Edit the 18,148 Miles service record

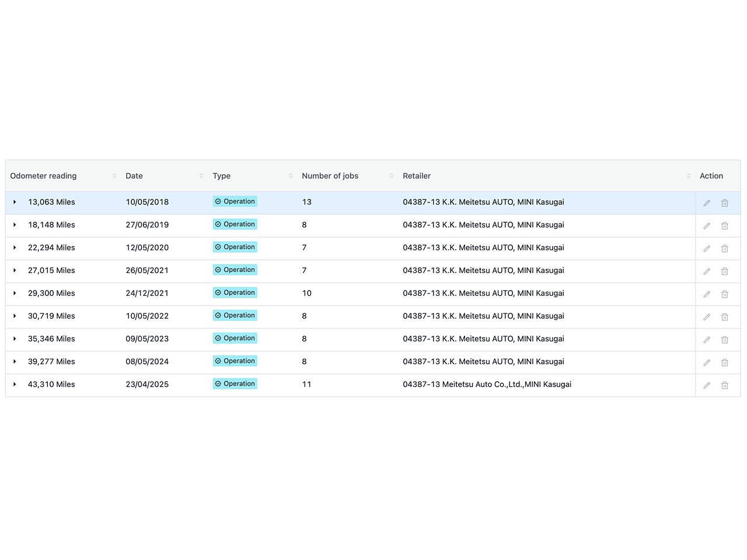[707, 226]
